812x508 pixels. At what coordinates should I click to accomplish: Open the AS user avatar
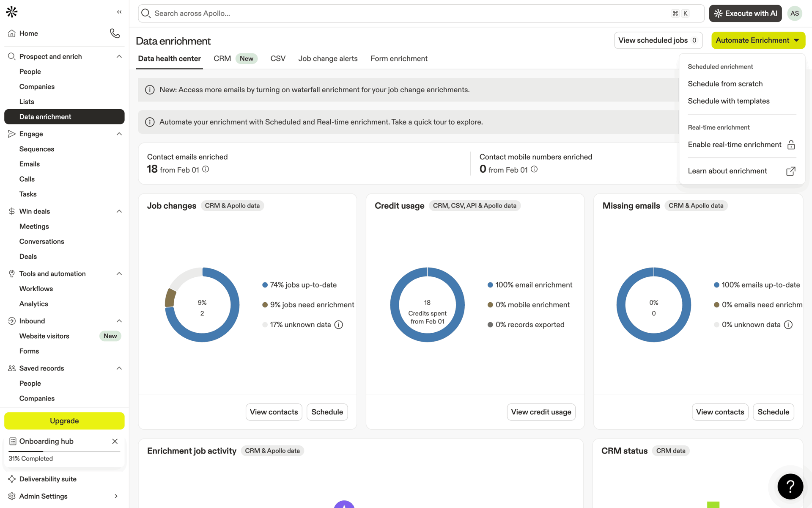[795, 14]
